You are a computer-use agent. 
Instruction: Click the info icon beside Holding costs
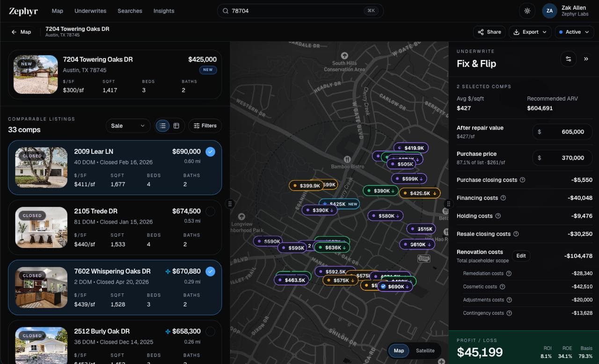point(498,216)
